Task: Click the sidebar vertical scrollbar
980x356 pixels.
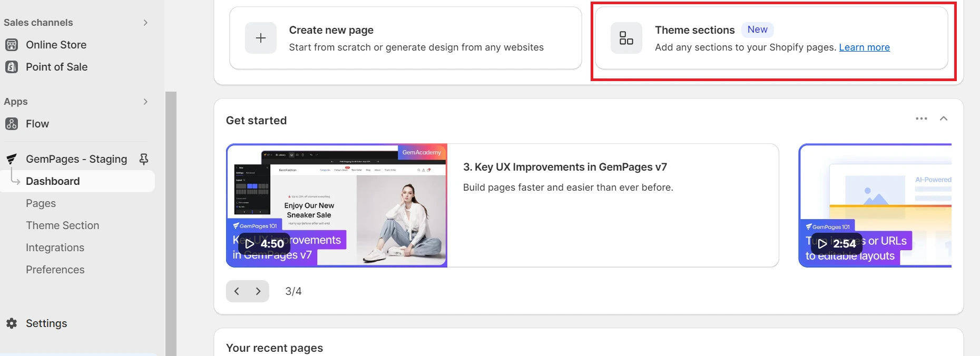Action: [x=171, y=224]
